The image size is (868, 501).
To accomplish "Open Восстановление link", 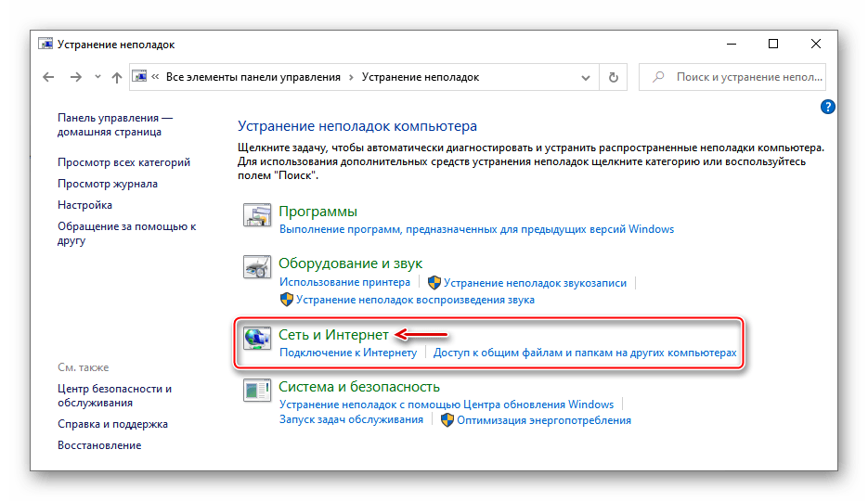I will pyautogui.click(x=99, y=445).
